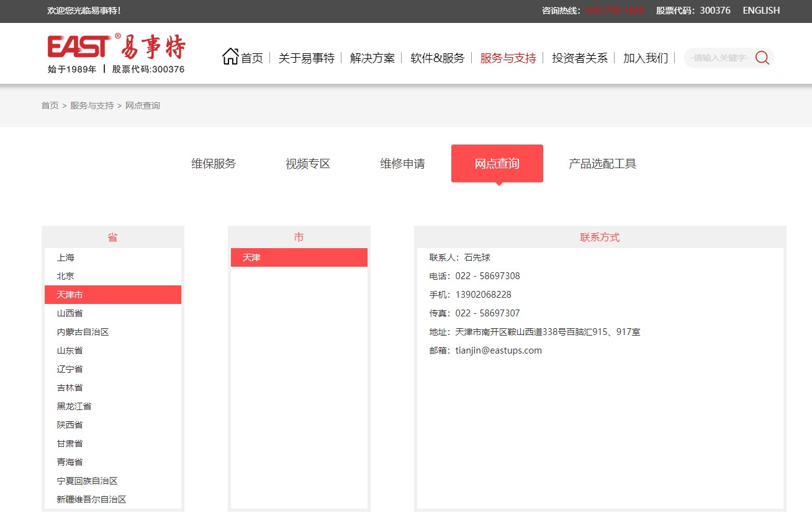Screen dimensions: 812x531
Task: Go to 首页 in the breadcrumb
Action: 50,105
